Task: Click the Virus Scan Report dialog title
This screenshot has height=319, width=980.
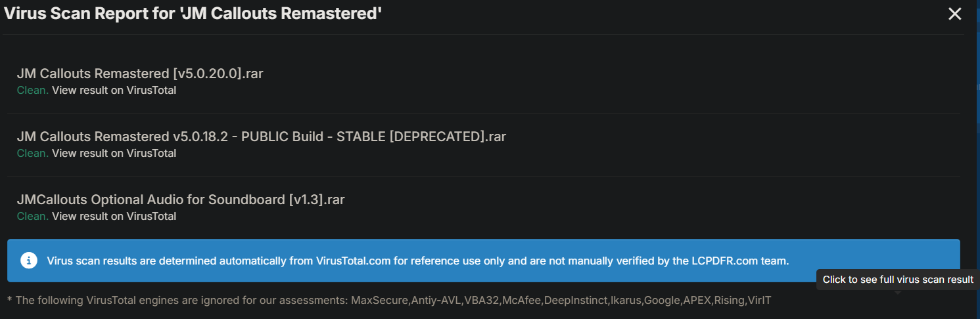Action: click(x=193, y=14)
